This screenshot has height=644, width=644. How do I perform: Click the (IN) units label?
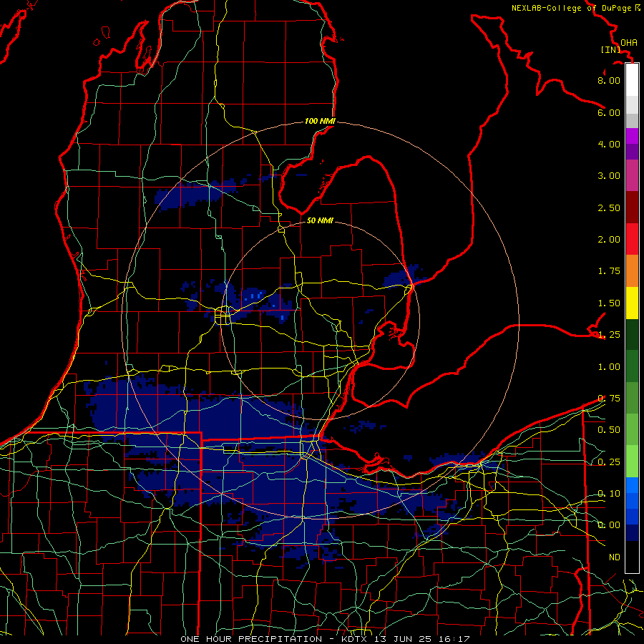(x=610, y=49)
